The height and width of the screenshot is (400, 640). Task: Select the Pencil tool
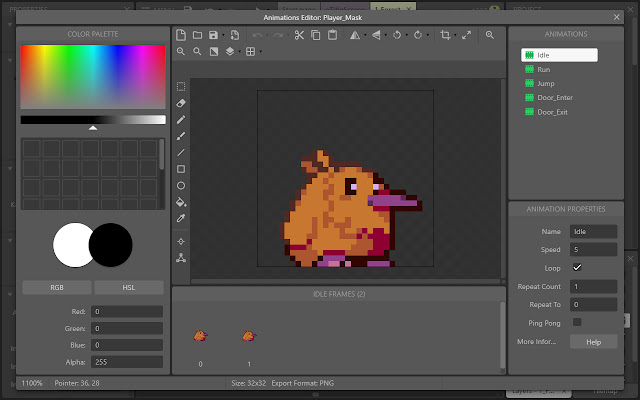click(x=181, y=119)
